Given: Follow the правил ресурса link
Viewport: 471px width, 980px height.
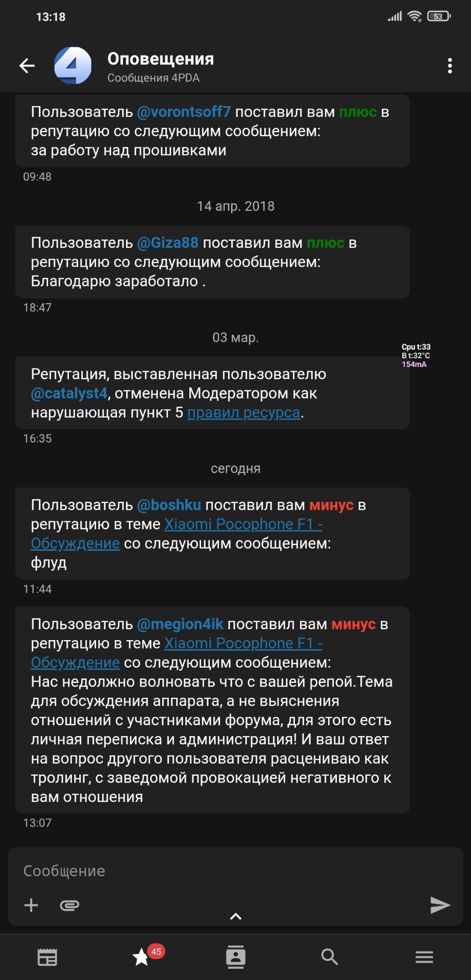Looking at the screenshot, I should 243,413.
